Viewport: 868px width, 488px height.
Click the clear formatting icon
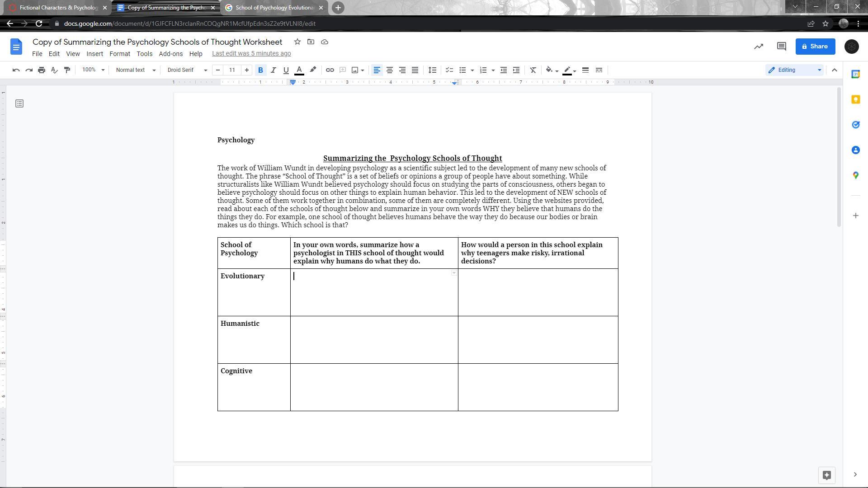pos(533,70)
